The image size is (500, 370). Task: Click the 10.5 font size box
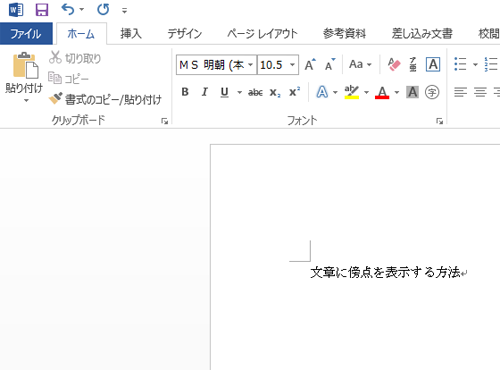coord(272,64)
